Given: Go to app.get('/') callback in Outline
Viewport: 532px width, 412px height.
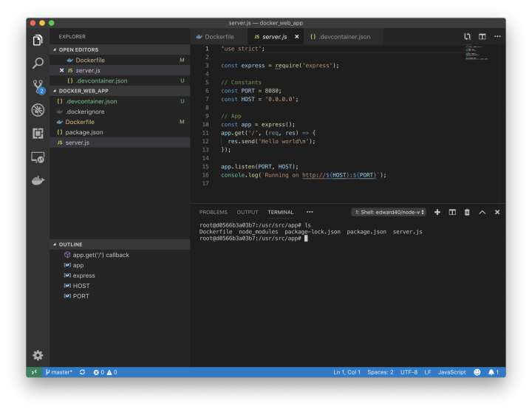Looking at the screenshot, I should click(x=120, y=255).
